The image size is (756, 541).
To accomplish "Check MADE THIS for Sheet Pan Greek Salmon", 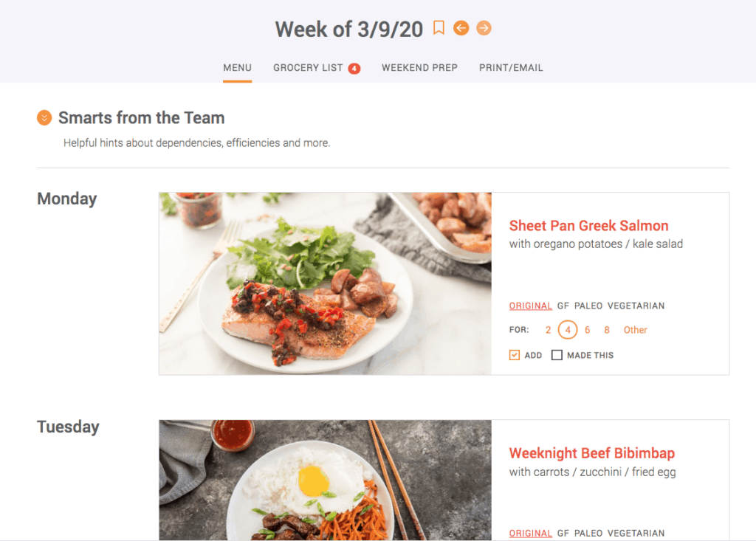I will 557,355.
